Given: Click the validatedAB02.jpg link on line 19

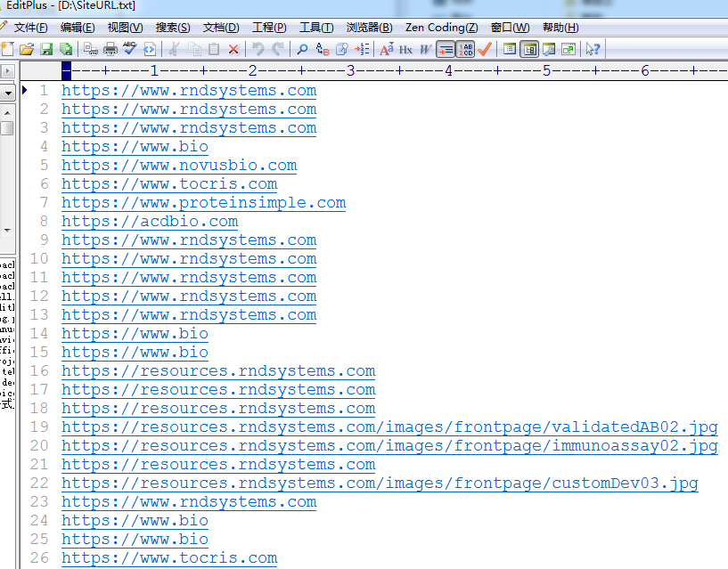Looking at the screenshot, I should point(389,427).
